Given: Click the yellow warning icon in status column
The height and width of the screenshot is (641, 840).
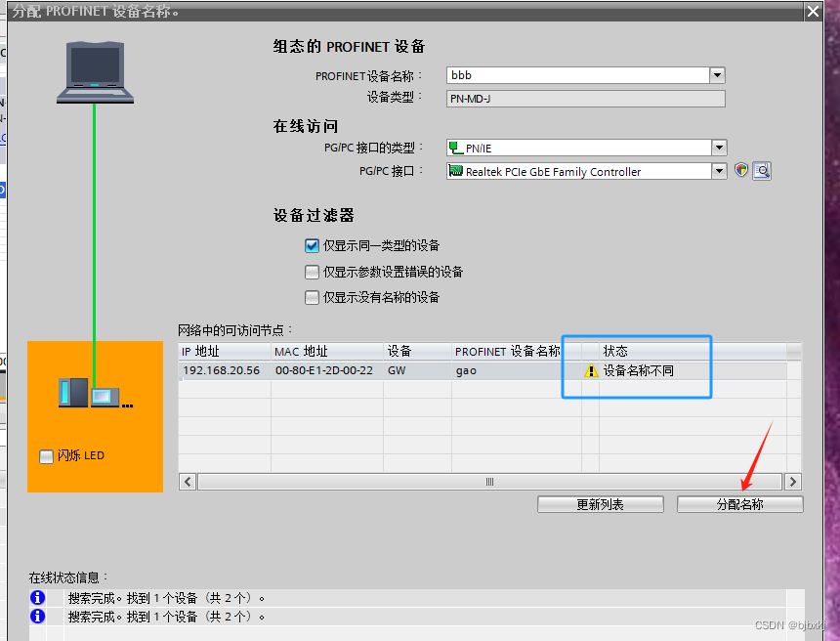Looking at the screenshot, I should pos(591,371).
